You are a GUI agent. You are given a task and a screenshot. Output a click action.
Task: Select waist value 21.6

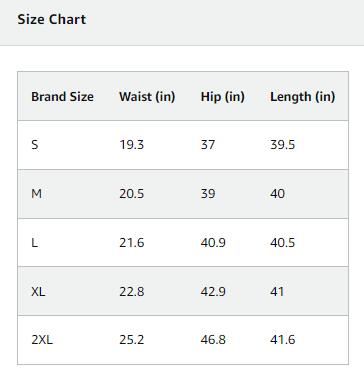click(132, 243)
